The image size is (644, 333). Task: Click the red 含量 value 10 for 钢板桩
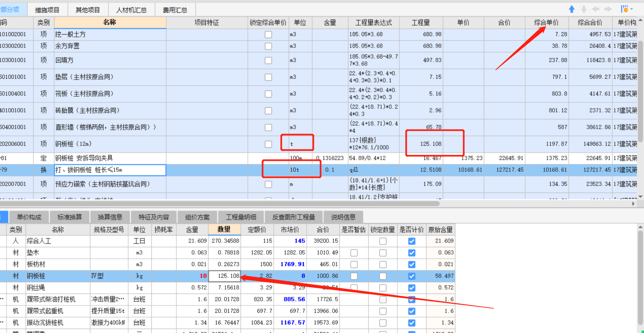pyautogui.click(x=192, y=276)
